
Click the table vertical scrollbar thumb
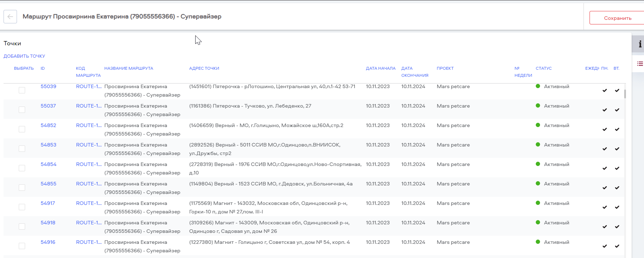pos(625,94)
